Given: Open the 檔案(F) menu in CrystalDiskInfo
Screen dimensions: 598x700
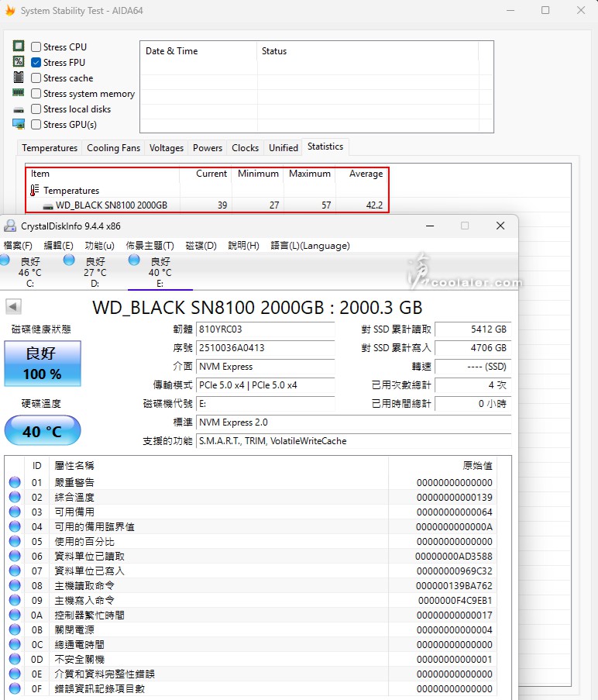Looking at the screenshot, I should pyautogui.click(x=18, y=246).
